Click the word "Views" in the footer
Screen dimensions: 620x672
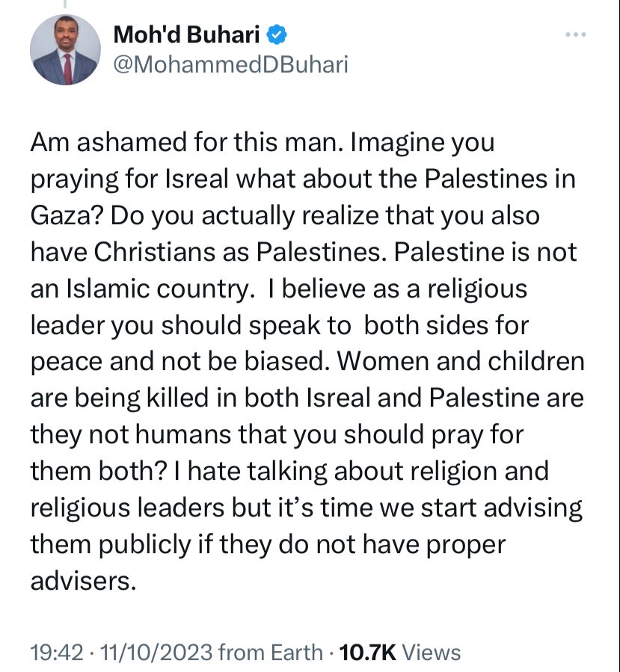click(x=431, y=653)
